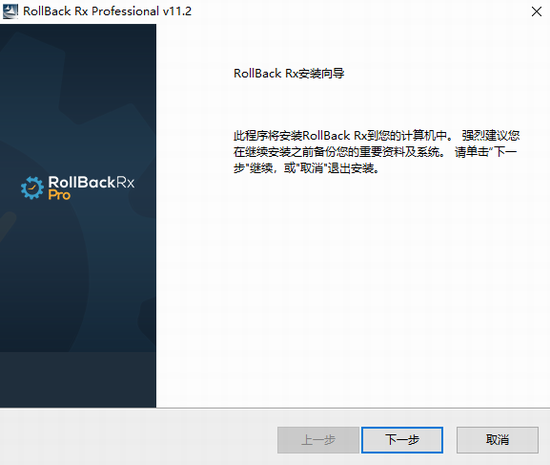
Task: Click the installer icon in the title bar
Action: [x=10, y=11]
